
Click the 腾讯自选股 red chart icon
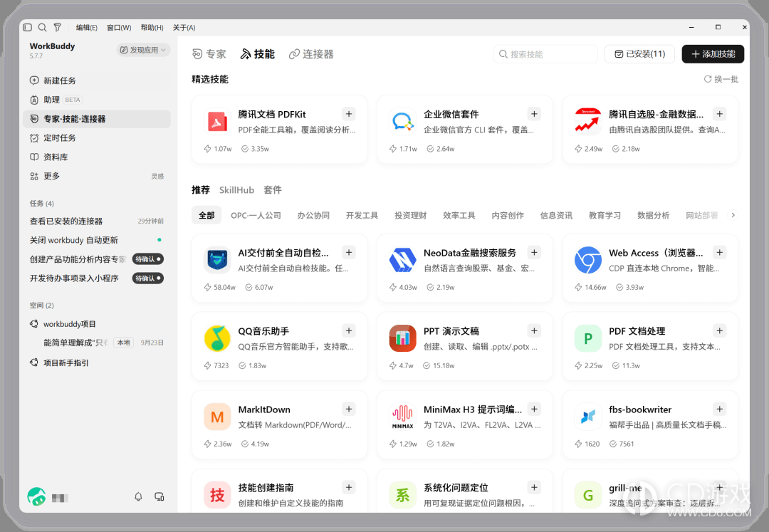[587, 121]
